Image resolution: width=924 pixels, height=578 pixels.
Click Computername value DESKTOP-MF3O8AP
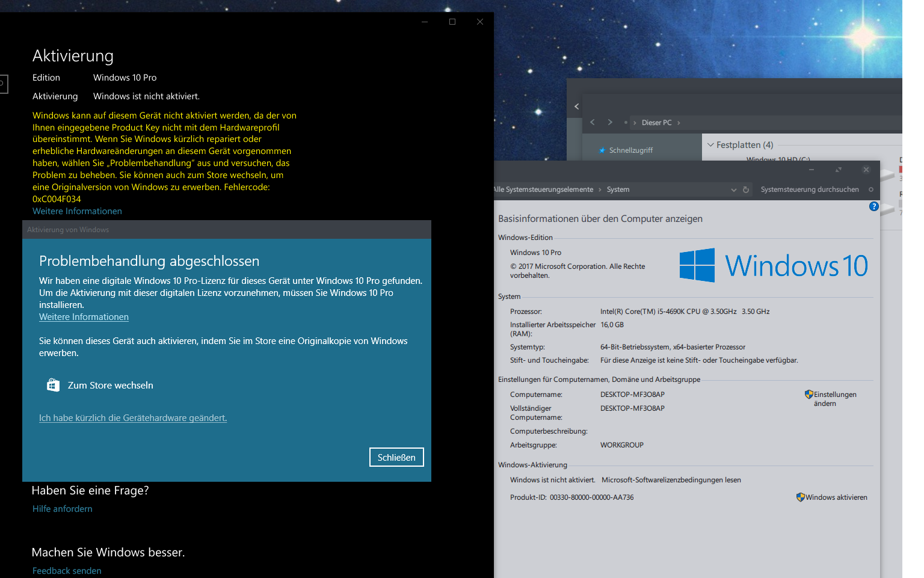pyautogui.click(x=632, y=395)
